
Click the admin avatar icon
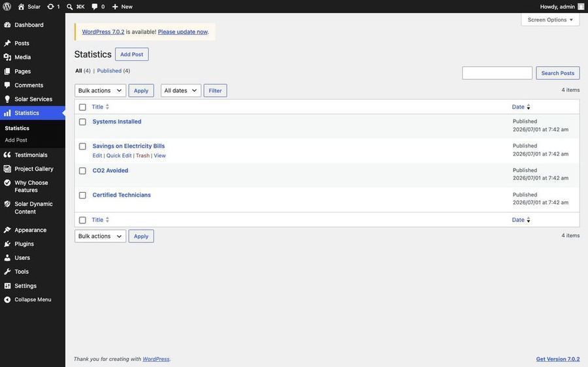pos(581,7)
